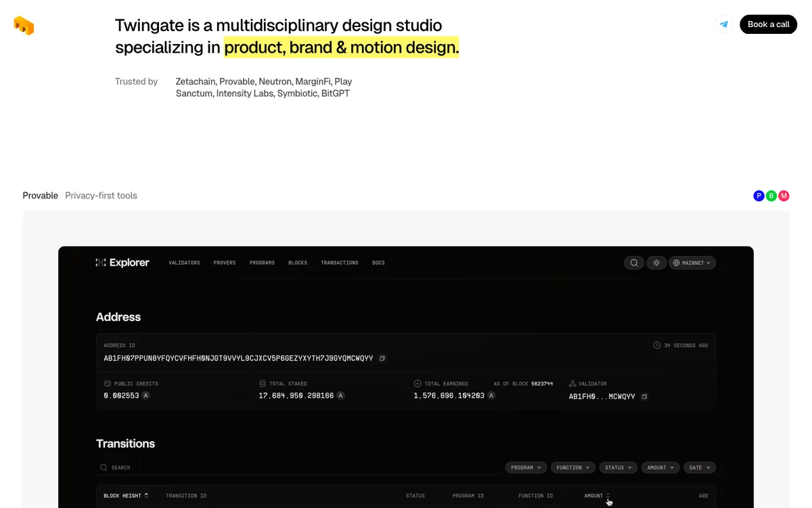Click the Validator node icon
The height and width of the screenshot is (508, 812).
(572, 383)
